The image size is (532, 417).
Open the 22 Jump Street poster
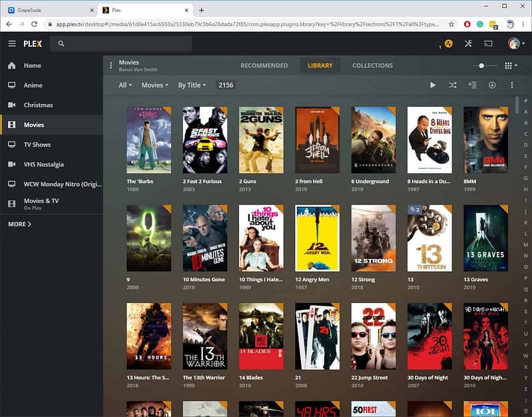[374, 336]
